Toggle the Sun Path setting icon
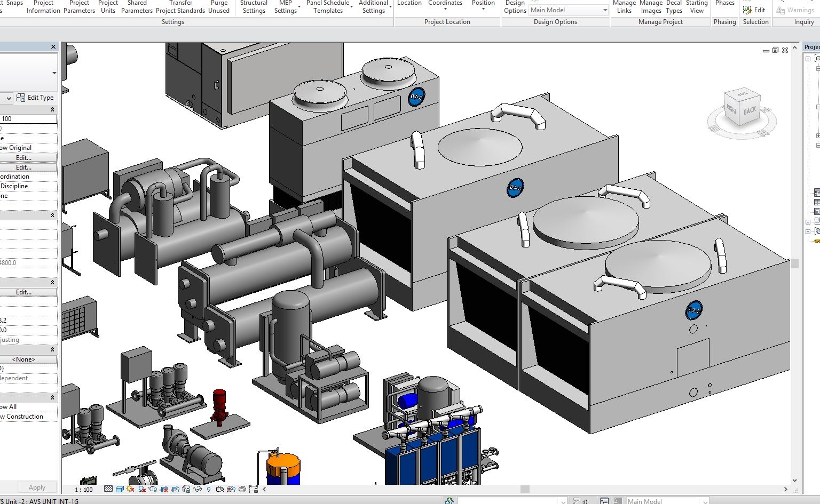820x504 pixels. click(130, 489)
